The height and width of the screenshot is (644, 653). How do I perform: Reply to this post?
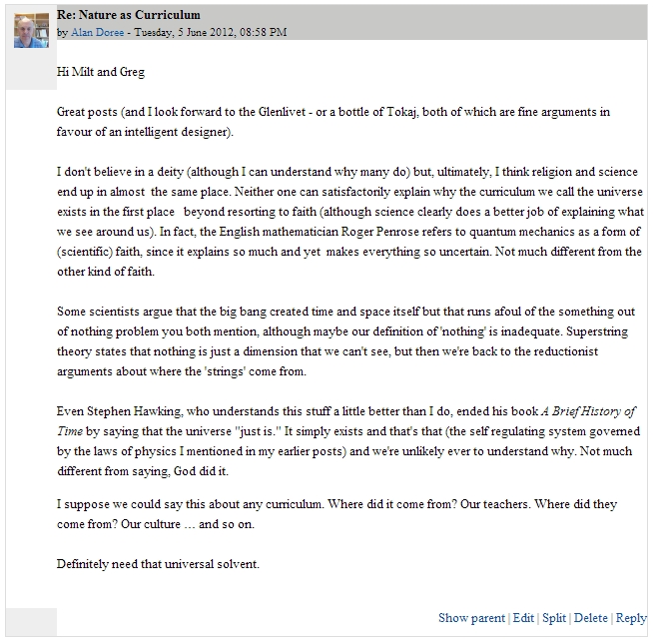(631, 618)
